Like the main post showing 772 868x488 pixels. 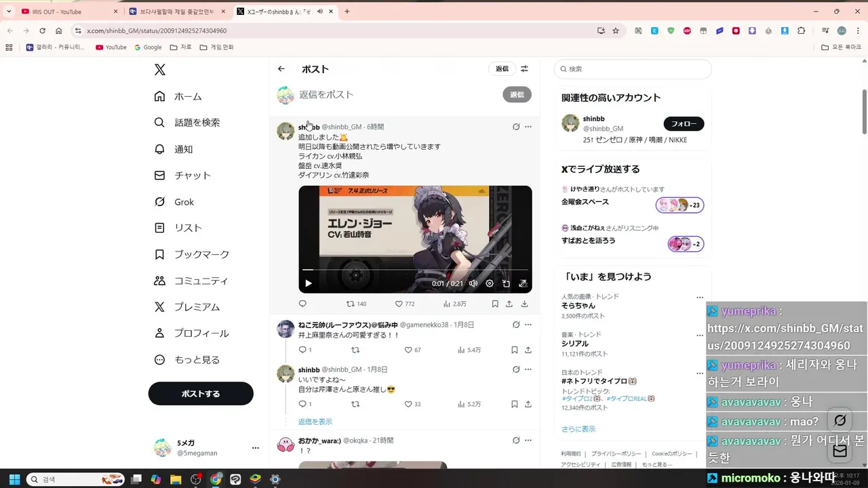click(405, 304)
